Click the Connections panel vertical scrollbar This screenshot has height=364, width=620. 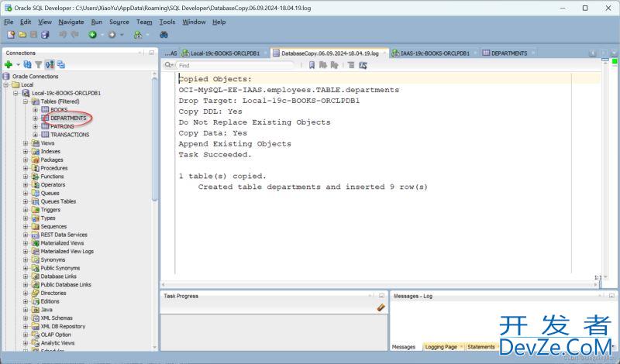click(154, 139)
